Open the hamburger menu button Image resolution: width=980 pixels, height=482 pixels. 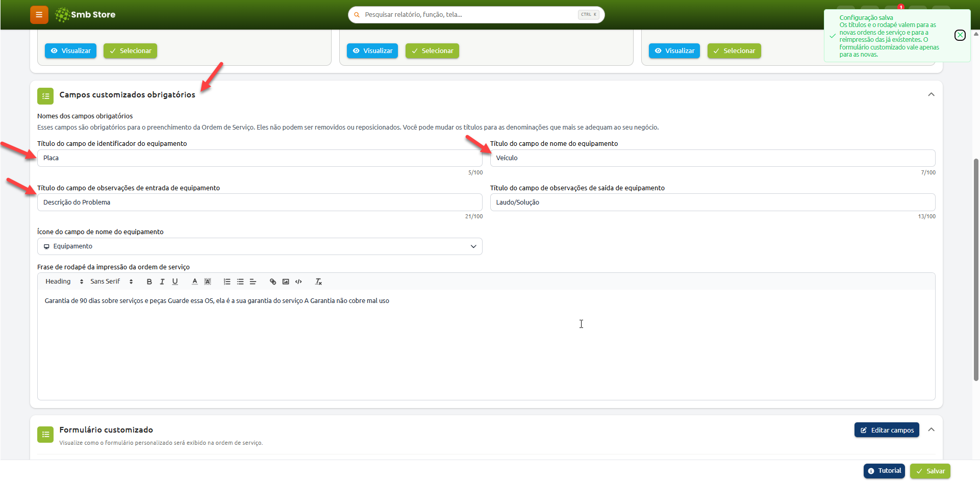coord(39,15)
